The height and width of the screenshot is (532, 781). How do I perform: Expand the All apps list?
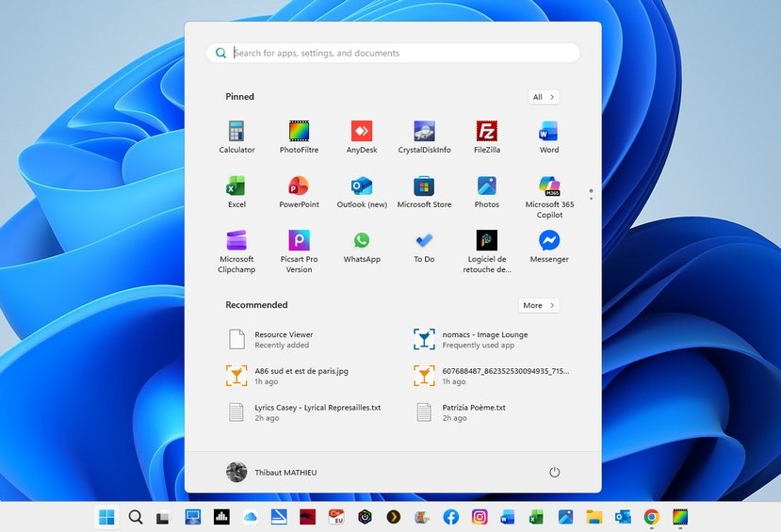544,97
